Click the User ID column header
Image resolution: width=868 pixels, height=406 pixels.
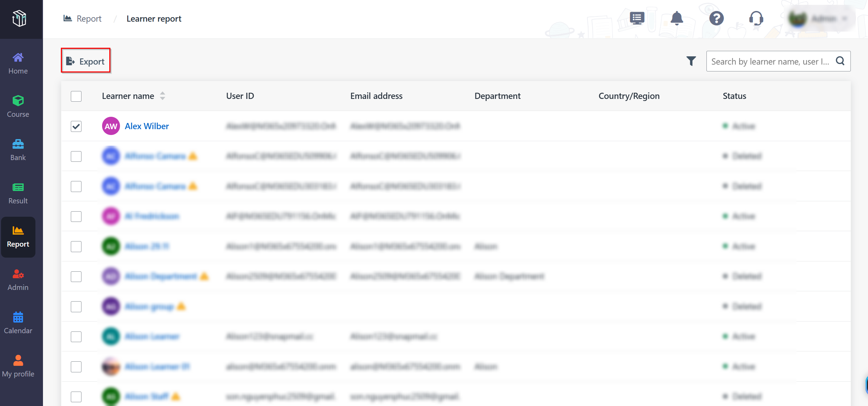click(240, 96)
